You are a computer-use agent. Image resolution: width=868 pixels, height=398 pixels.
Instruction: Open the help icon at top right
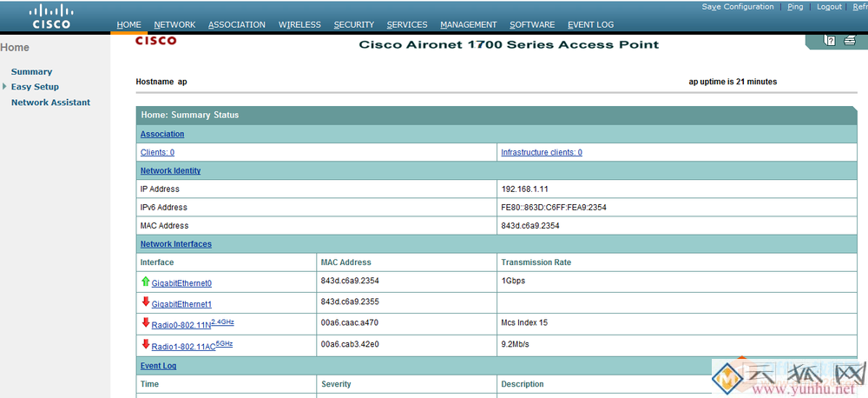click(x=830, y=41)
